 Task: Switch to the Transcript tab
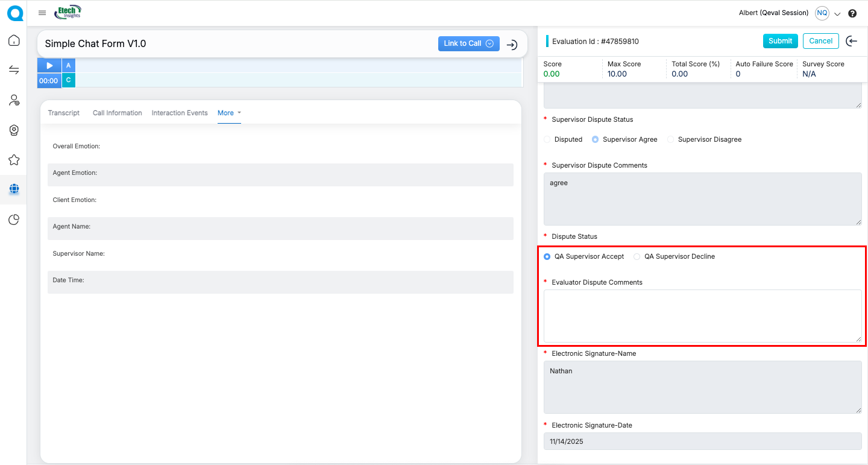coord(64,113)
